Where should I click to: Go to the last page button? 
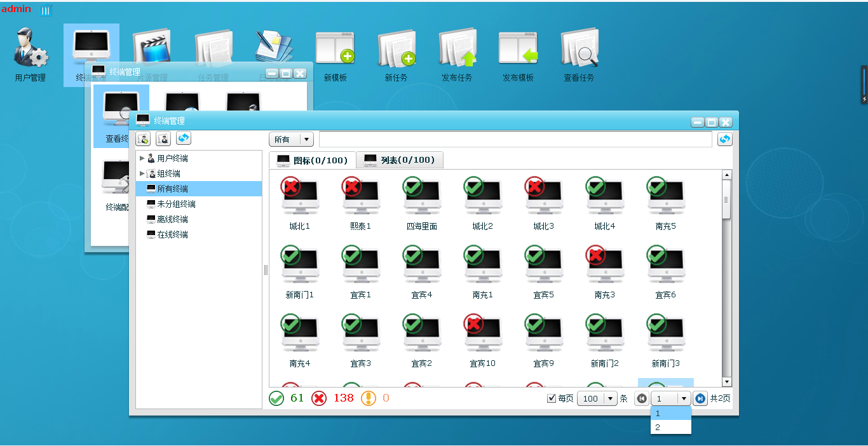(700, 398)
